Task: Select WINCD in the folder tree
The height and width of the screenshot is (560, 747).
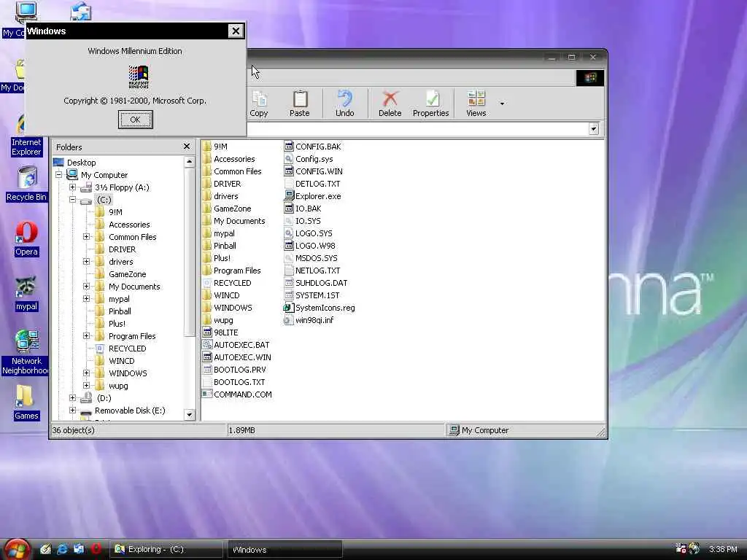Action: [122, 361]
